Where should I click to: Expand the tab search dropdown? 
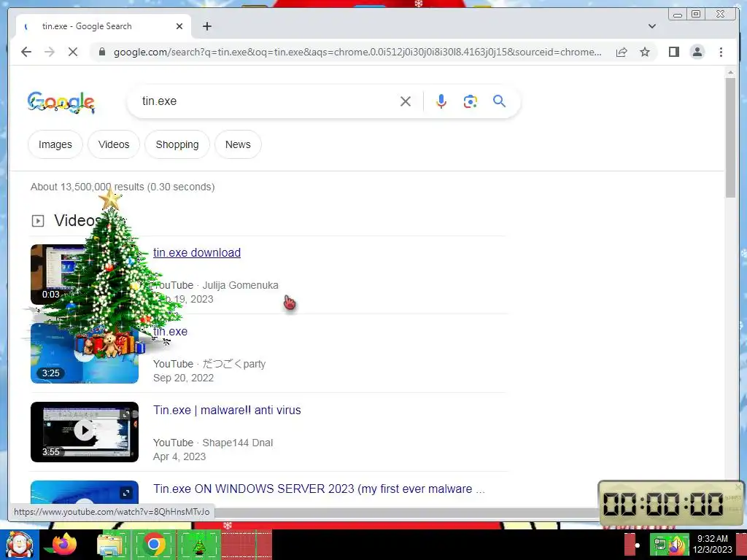pos(652,26)
